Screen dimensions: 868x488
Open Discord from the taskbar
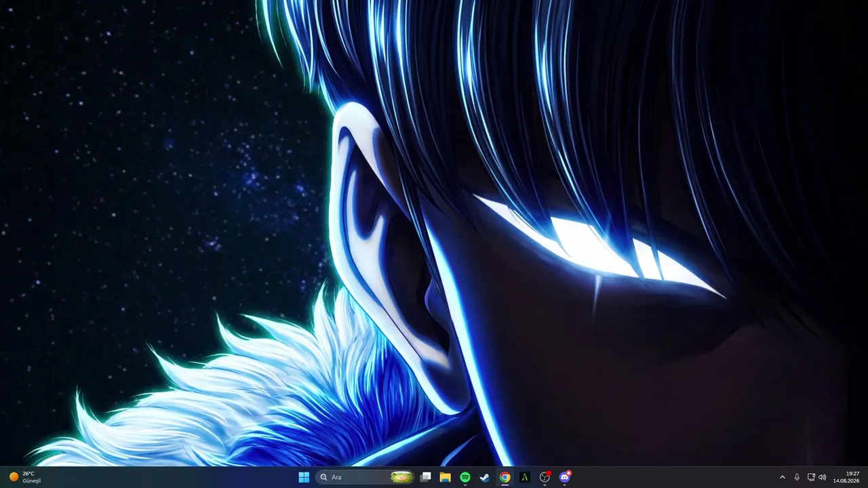click(565, 477)
